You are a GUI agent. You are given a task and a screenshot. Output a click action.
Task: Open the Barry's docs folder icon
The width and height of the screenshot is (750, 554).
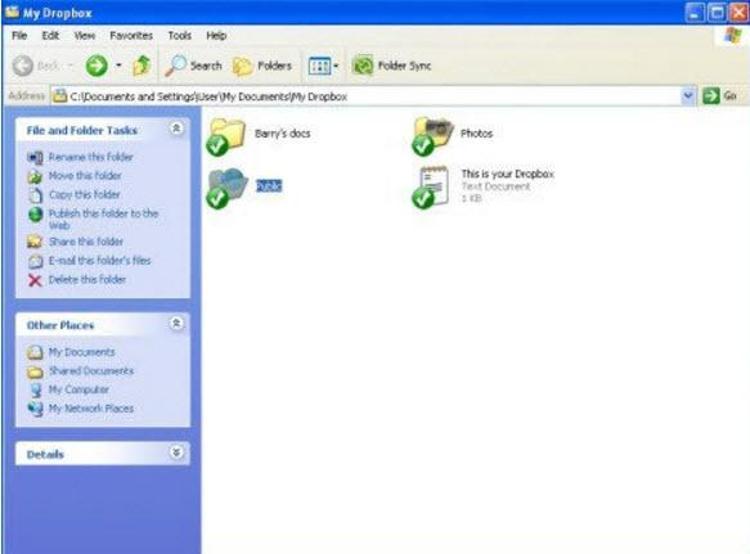pos(227,135)
